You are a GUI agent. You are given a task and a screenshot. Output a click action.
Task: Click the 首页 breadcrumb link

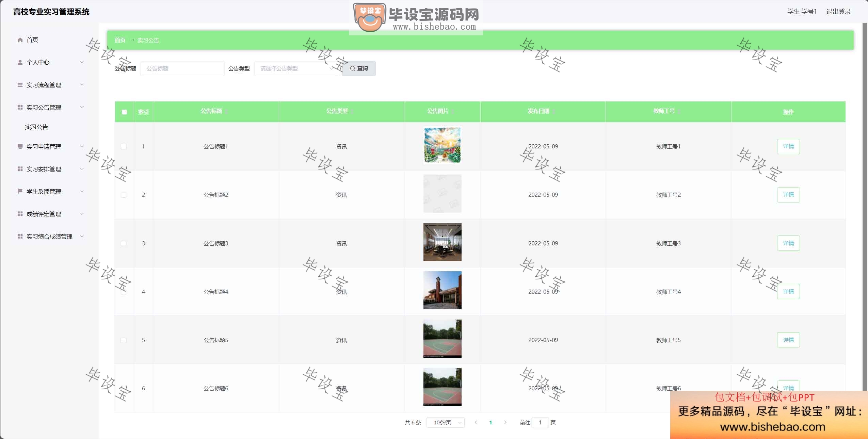point(120,40)
